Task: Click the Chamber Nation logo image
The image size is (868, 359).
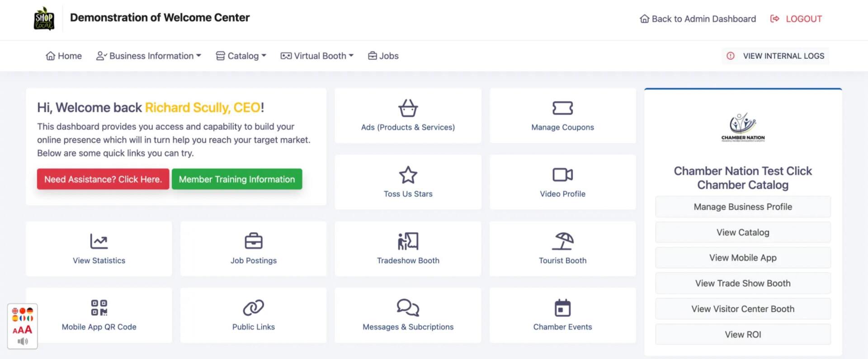Action: [743, 127]
